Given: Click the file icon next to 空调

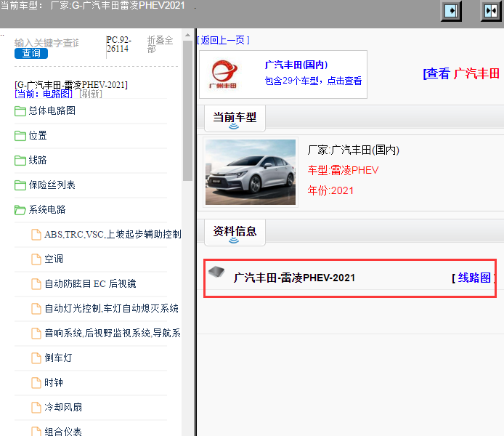Looking at the screenshot, I should click(36, 259).
